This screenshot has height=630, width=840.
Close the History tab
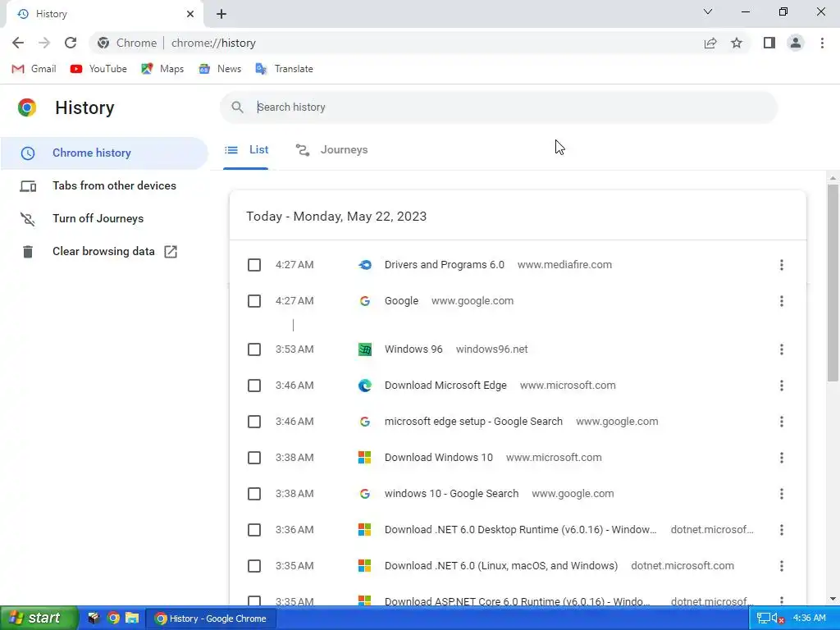[x=190, y=14]
